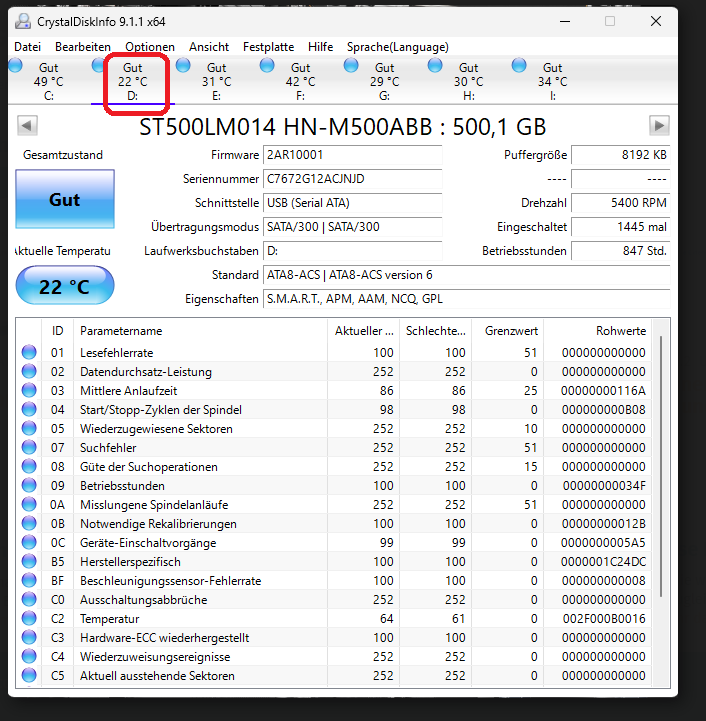Click the disk model title ST500LM014 HN-M500ABB
The image size is (706, 721).
343,127
